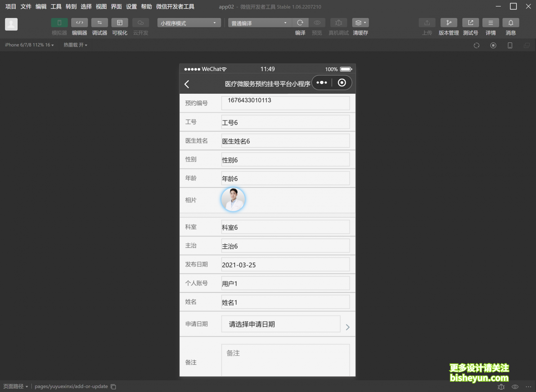Click the 年龄 input field
This screenshot has height=392, width=536.
286,178
